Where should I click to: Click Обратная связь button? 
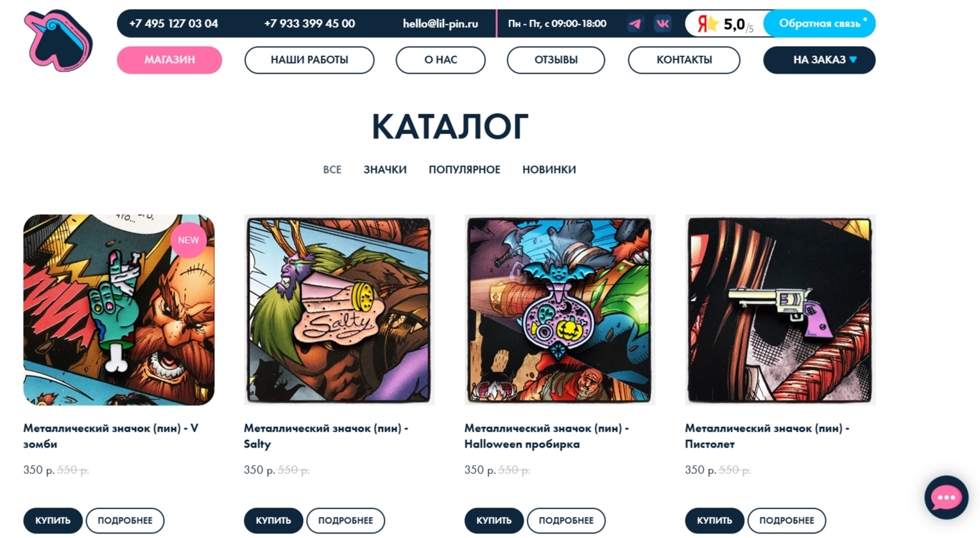pos(820,24)
